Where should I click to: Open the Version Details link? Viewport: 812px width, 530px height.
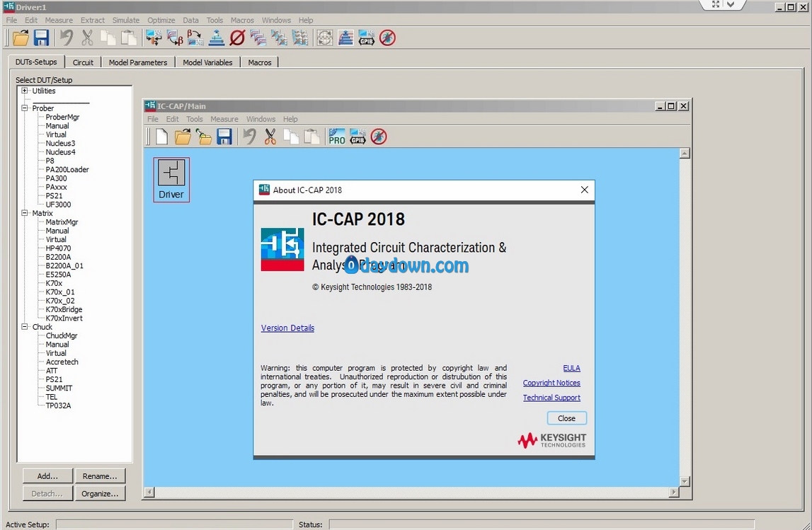(287, 328)
